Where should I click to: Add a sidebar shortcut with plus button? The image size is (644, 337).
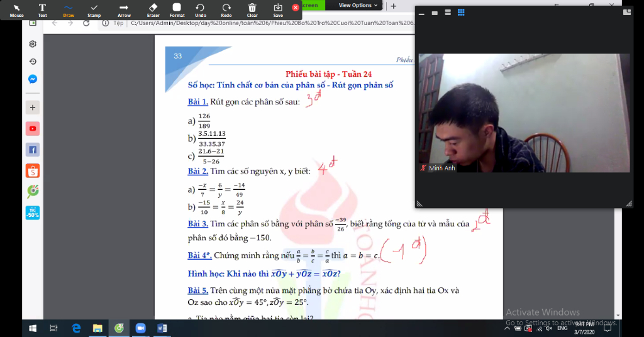click(x=33, y=108)
